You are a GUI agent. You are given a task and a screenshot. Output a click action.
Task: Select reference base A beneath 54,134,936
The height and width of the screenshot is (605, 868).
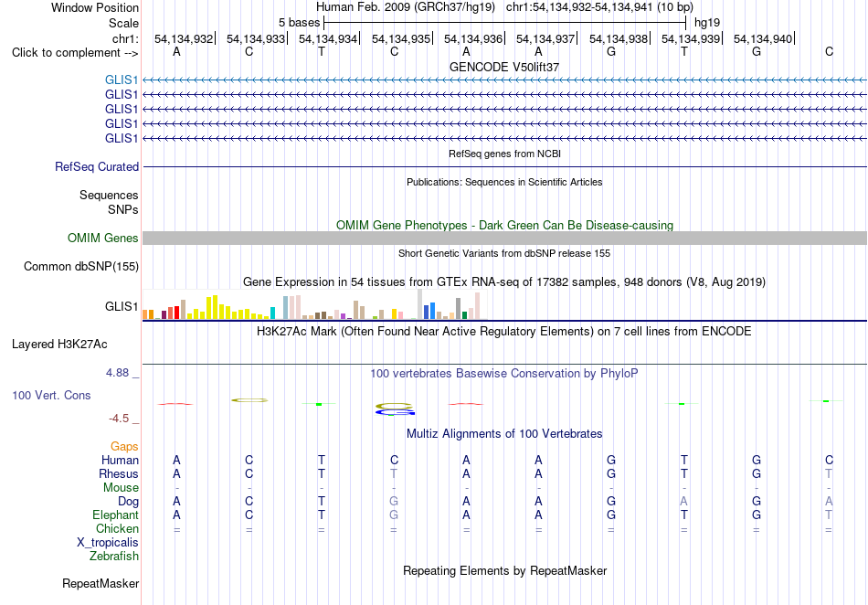(466, 51)
